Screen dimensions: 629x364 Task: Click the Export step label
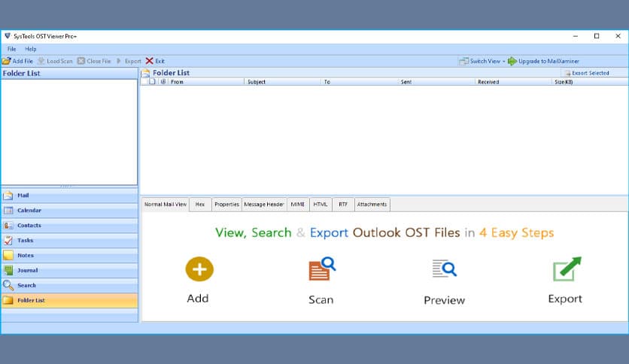565,299
